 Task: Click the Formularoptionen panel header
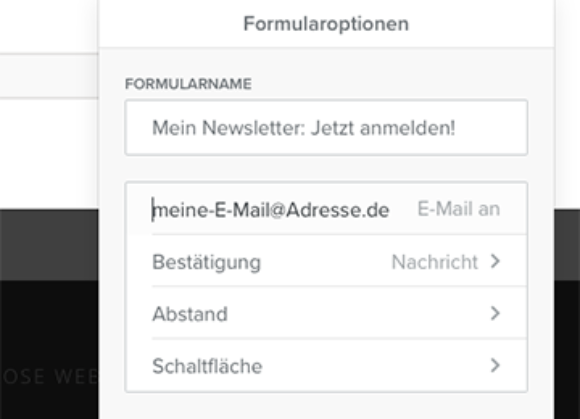pyautogui.click(x=326, y=24)
